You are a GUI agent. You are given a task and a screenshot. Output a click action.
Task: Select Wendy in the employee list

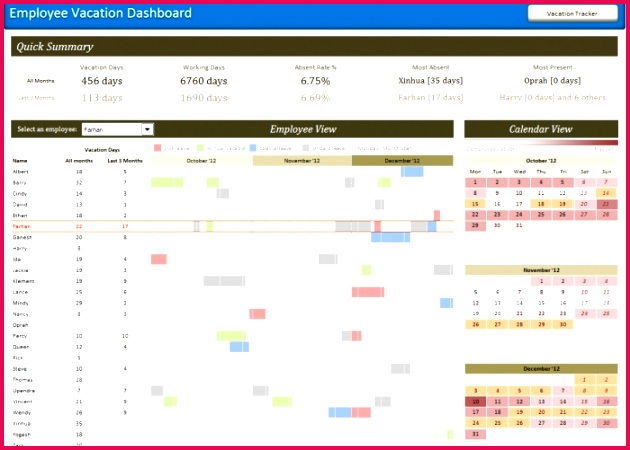[x=21, y=413]
